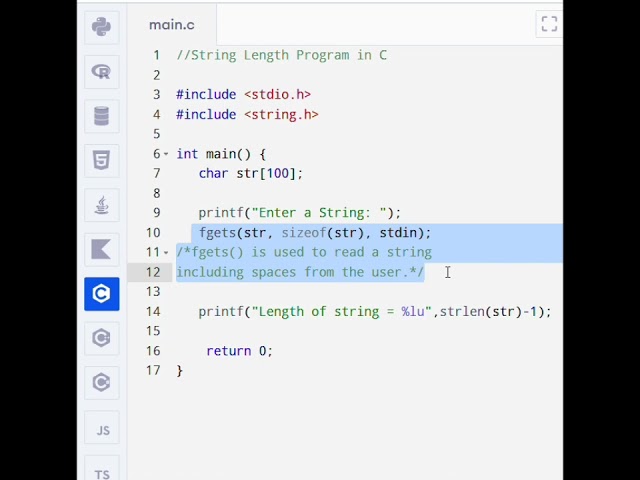640x480 pixels.
Task: Open the Java compiler icon
Action: pos(102,205)
